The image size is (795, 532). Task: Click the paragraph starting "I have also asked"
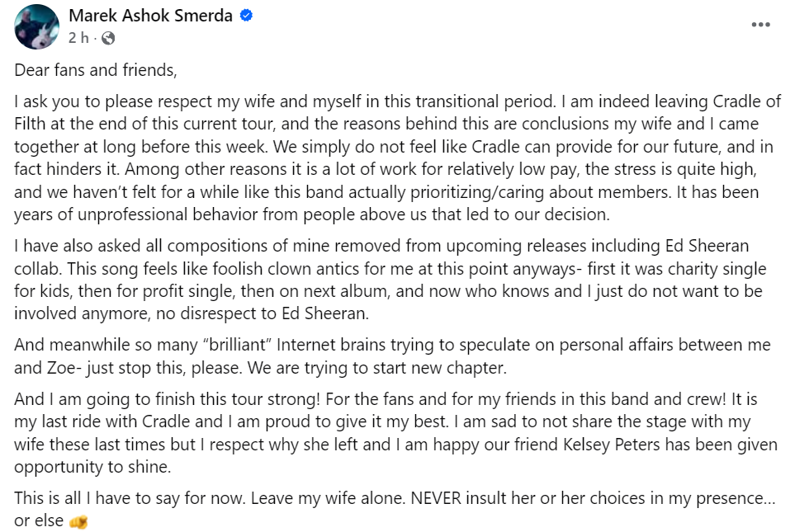[388, 280]
